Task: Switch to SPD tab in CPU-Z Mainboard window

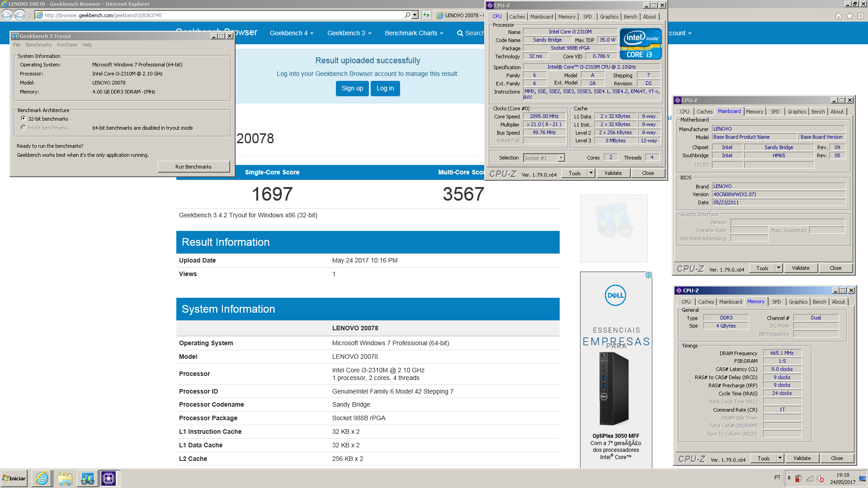Action: (x=775, y=112)
